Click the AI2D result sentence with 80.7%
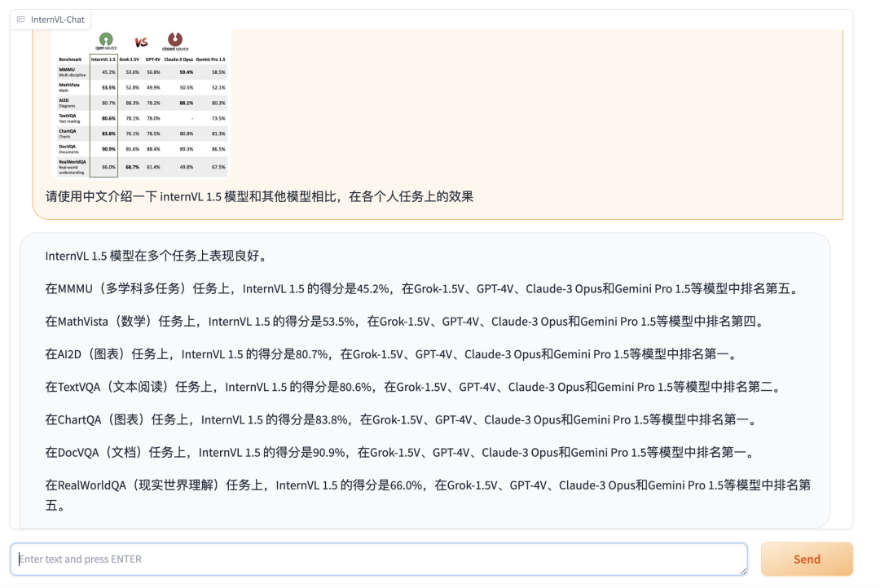 pyautogui.click(x=392, y=354)
